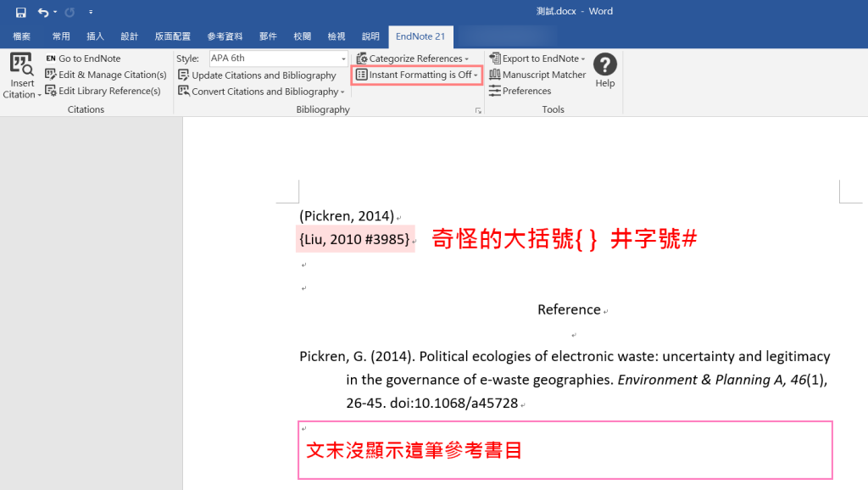Viewport: 868px width, 490px height.
Task: Open the 設計 ribbon tab
Action: tap(129, 36)
